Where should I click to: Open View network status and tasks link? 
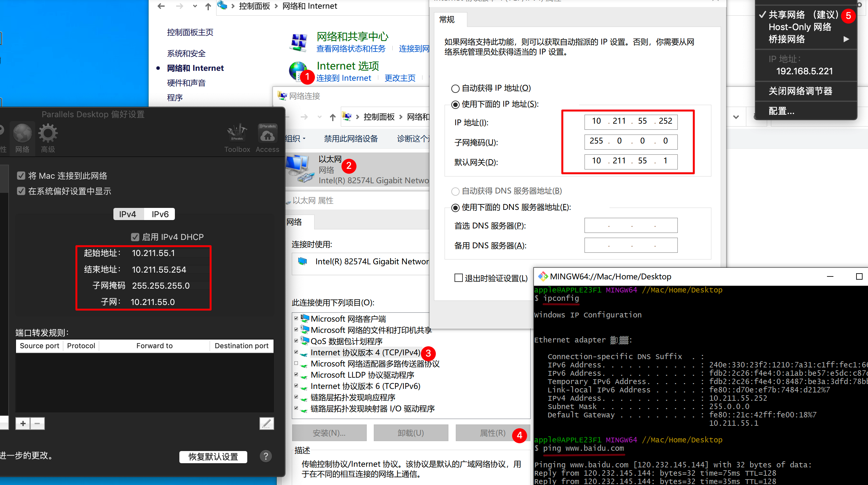point(351,49)
